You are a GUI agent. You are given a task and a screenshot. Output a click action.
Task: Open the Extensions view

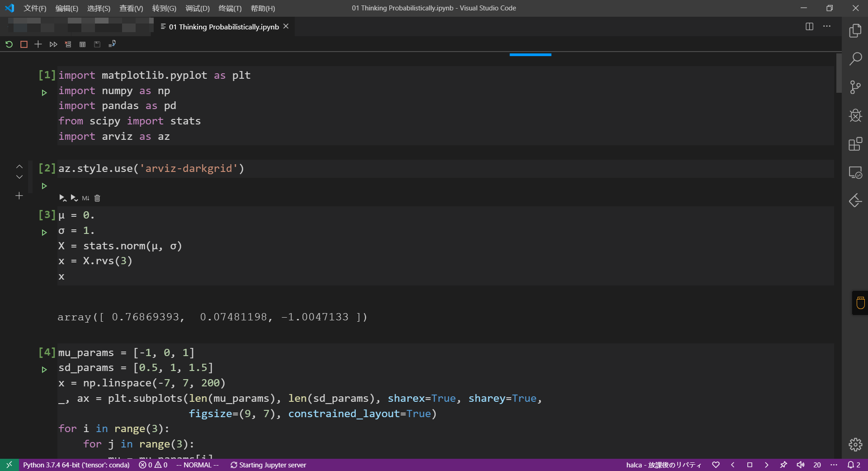click(x=855, y=144)
